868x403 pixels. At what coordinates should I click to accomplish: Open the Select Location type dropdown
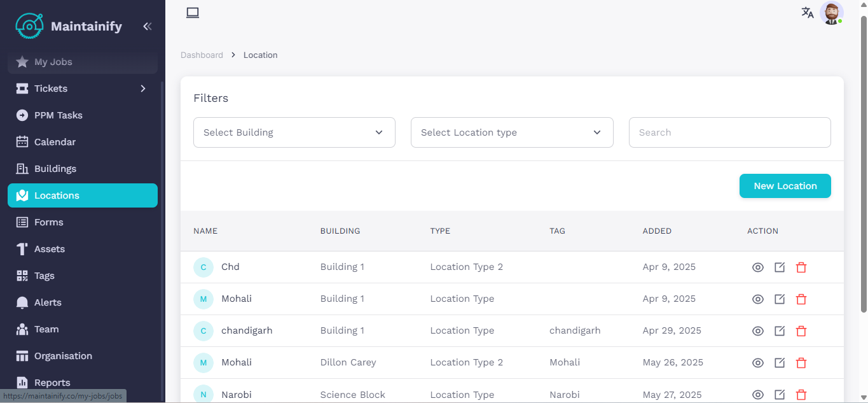pos(512,132)
